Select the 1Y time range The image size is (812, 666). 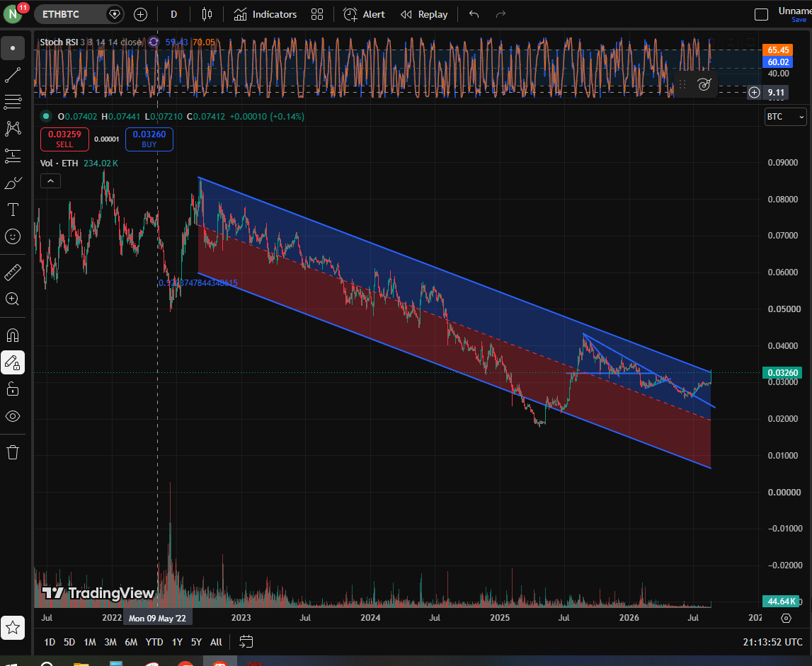coord(177,642)
